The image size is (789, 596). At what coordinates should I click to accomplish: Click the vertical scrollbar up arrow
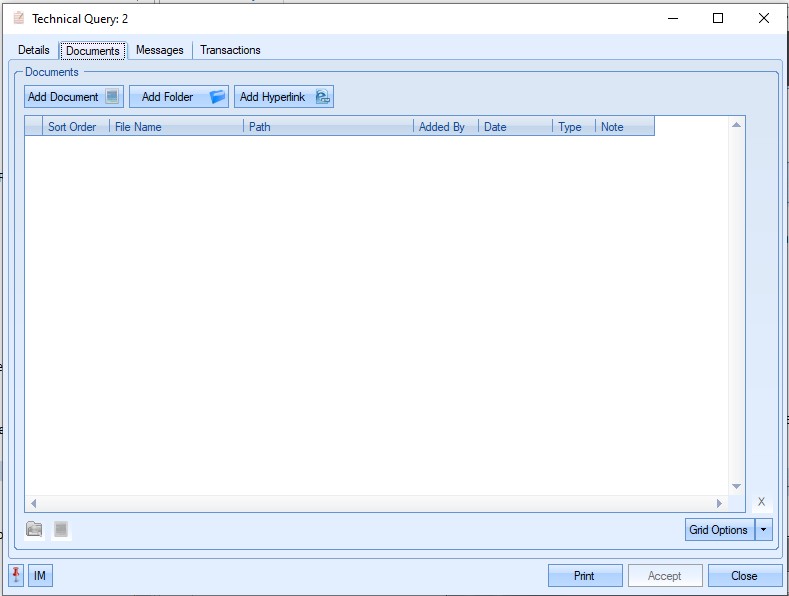pos(736,124)
